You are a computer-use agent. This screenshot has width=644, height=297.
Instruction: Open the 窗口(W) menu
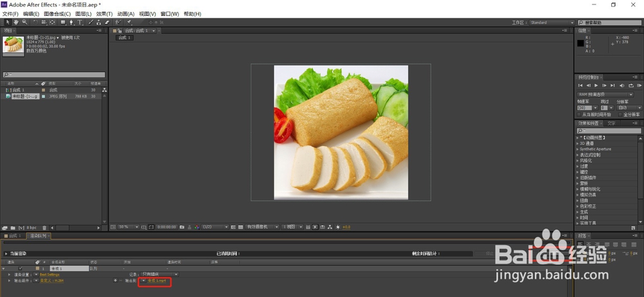[x=169, y=14]
